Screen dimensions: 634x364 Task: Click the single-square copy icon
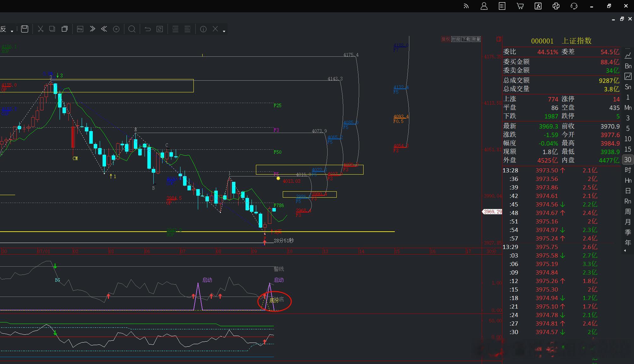52,29
